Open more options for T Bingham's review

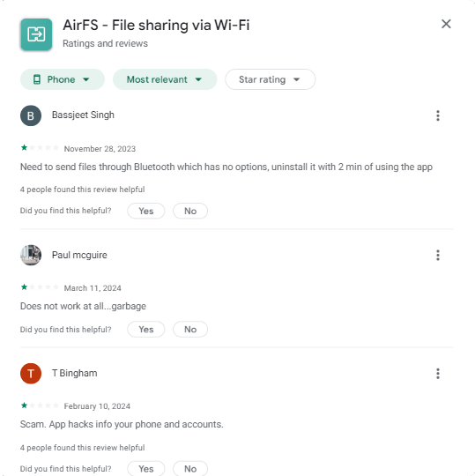pos(438,374)
